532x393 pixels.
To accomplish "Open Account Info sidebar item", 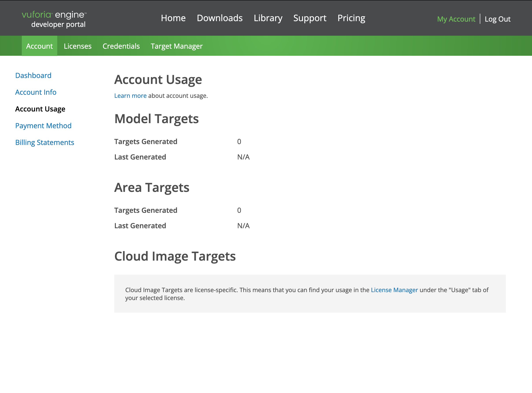I will [x=36, y=92].
